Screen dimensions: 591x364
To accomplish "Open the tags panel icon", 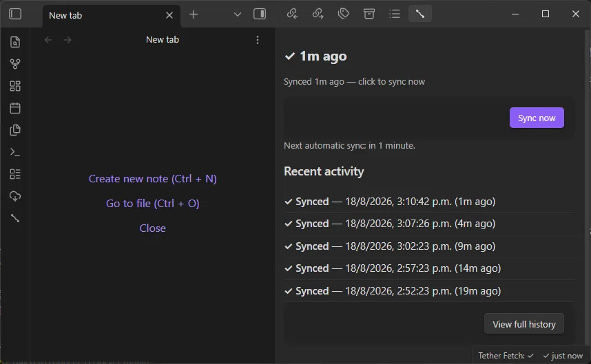I will tap(343, 14).
